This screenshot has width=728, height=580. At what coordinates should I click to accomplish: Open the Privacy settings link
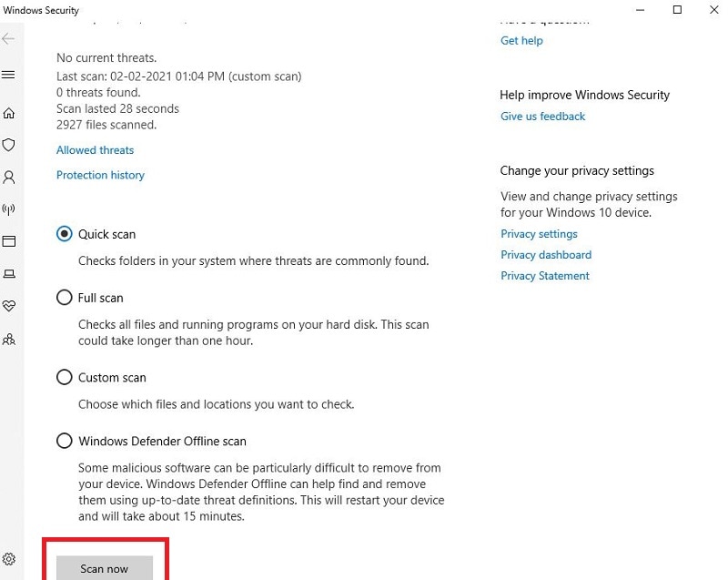(x=539, y=234)
